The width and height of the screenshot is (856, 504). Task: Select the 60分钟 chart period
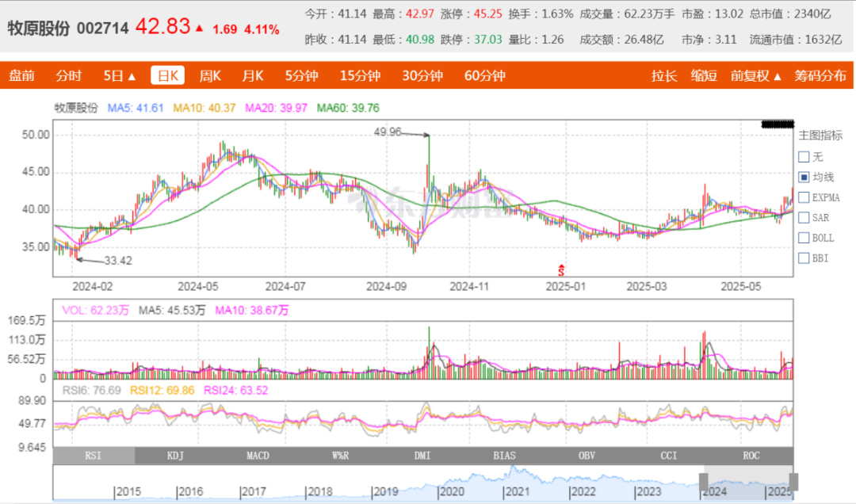click(x=484, y=76)
